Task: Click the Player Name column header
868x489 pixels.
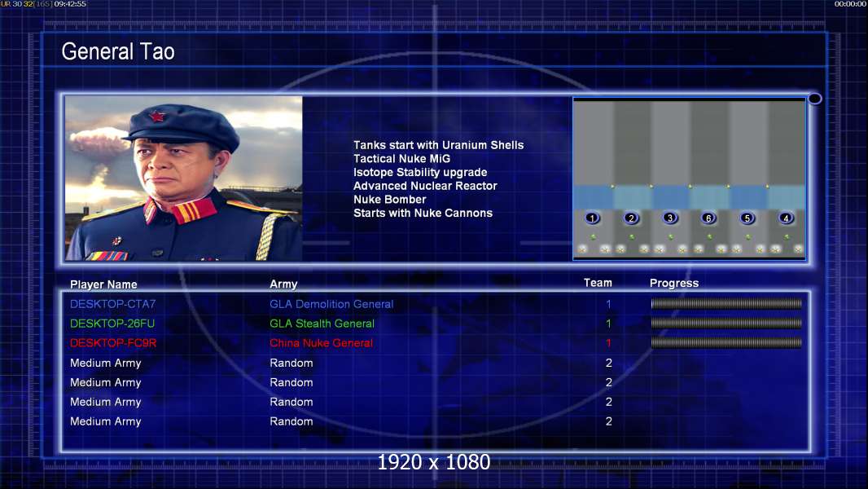Action: point(103,284)
